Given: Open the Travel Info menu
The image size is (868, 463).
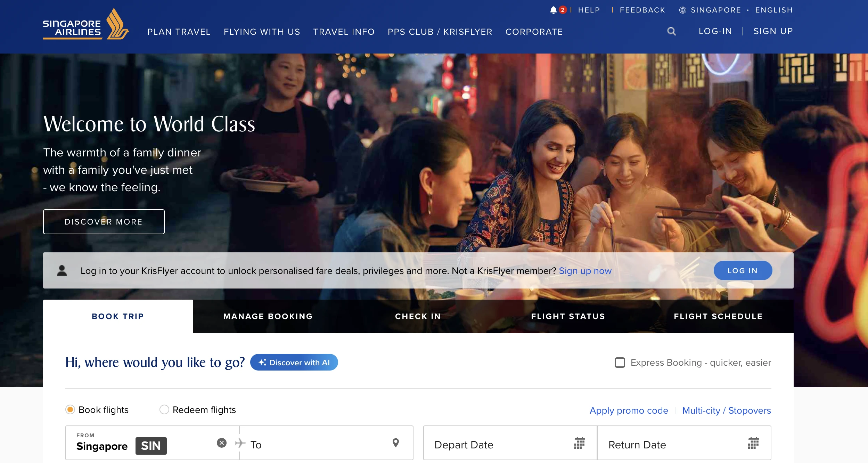Looking at the screenshot, I should click(344, 32).
